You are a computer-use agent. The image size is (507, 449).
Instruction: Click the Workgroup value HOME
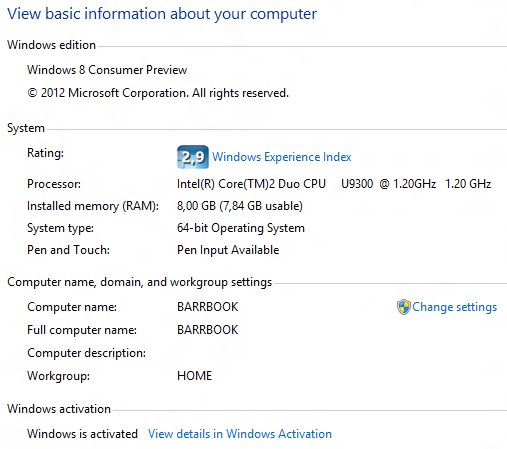194,376
